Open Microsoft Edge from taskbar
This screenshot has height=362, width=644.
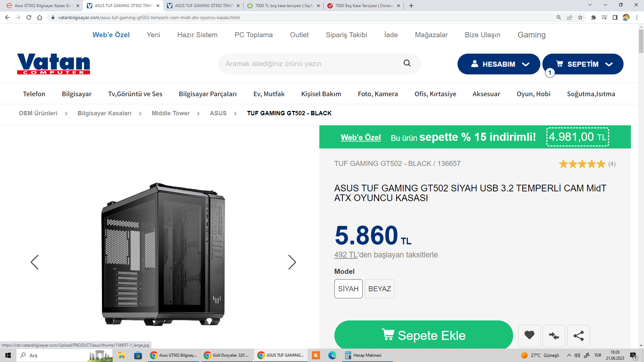[332, 355]
